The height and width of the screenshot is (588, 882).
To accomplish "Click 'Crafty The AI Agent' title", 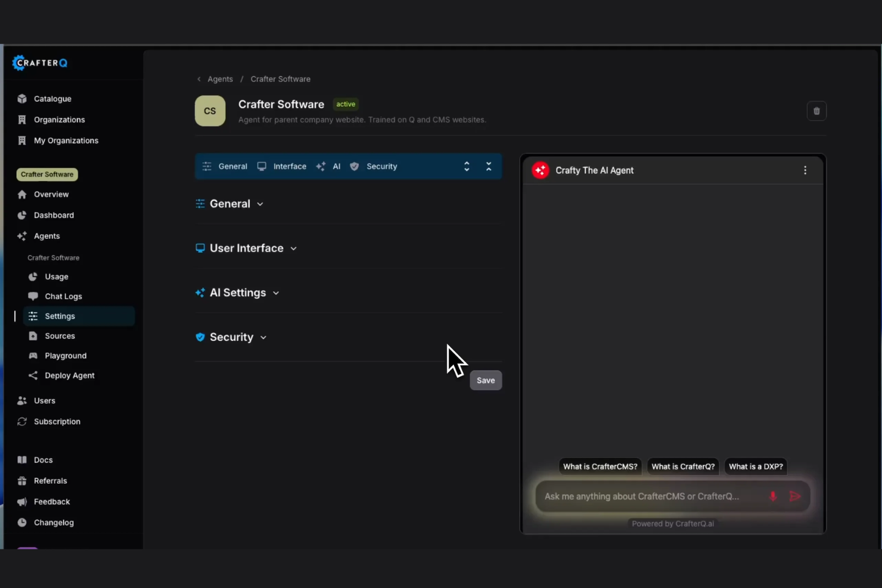I will (594, 170).
